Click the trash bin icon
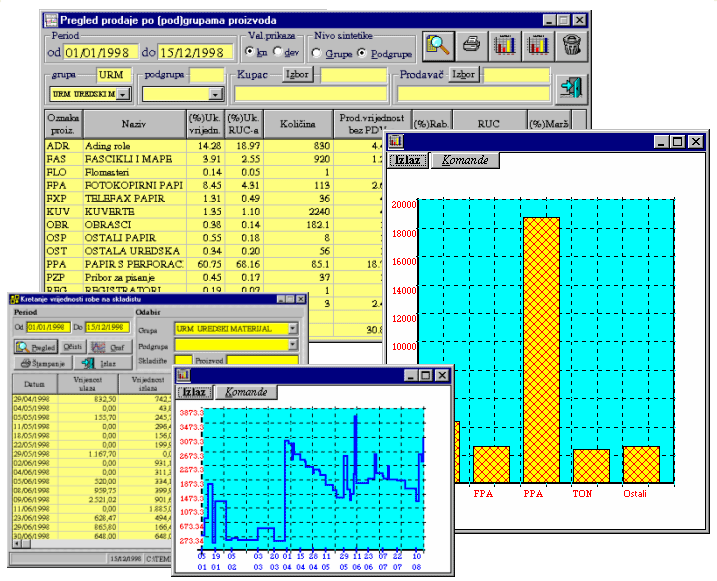 click(571, 44)
